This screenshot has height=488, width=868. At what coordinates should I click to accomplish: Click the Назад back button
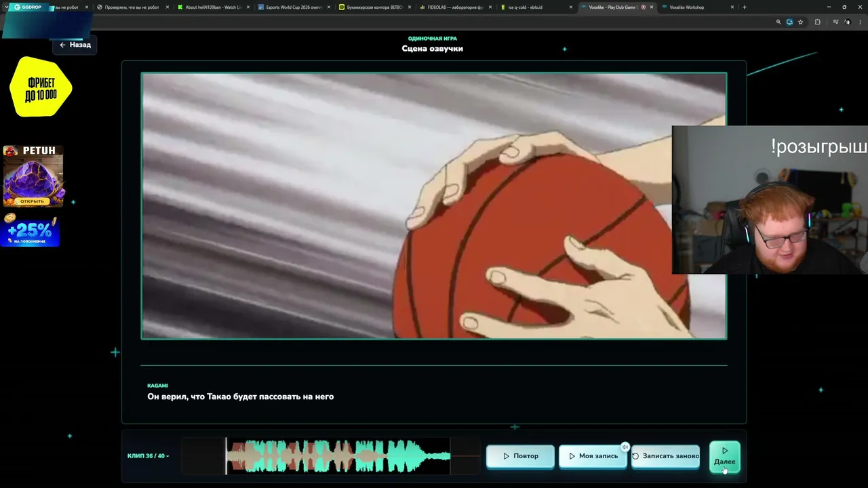tap(75, 45)
